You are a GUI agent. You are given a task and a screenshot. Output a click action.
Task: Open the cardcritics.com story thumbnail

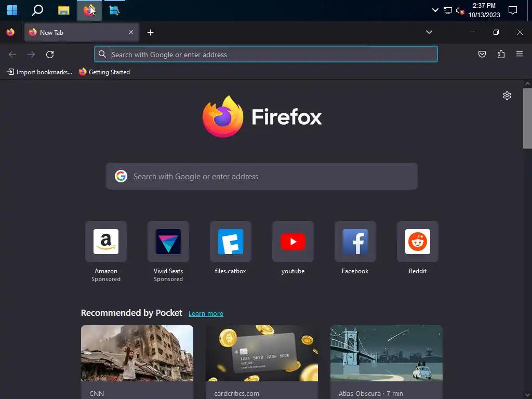pyautogui.click(x=262, y=353)
